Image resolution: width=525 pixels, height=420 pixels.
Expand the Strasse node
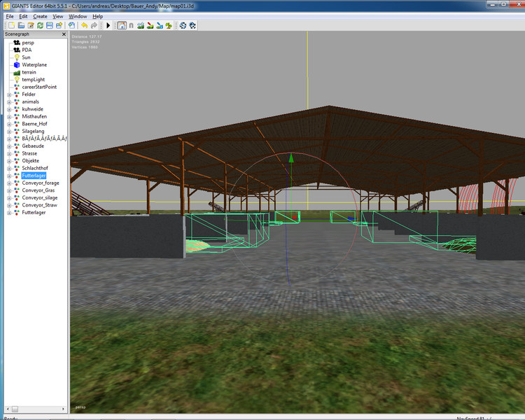coord(9,154)
